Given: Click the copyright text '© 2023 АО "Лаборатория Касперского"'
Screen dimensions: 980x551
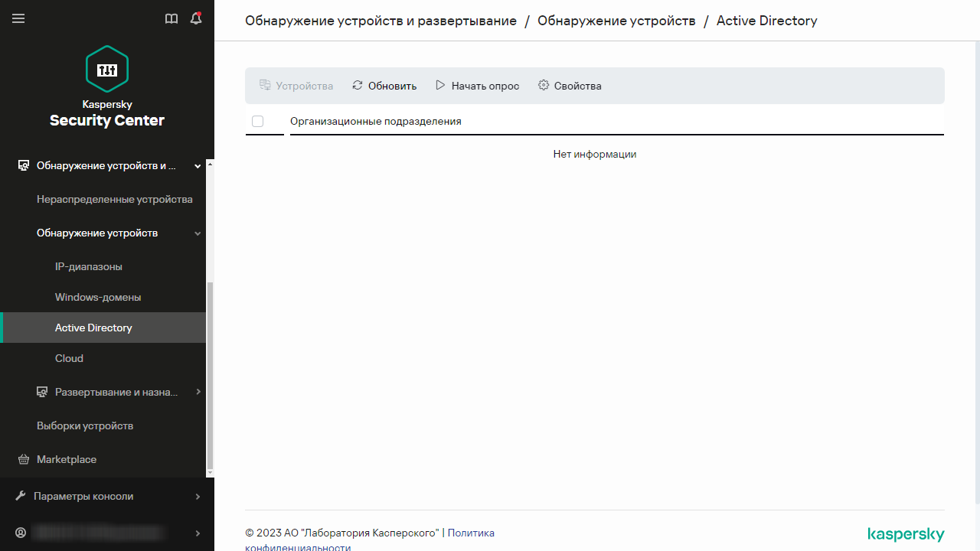Looking at the screenshot, I should tap(342, 533).
